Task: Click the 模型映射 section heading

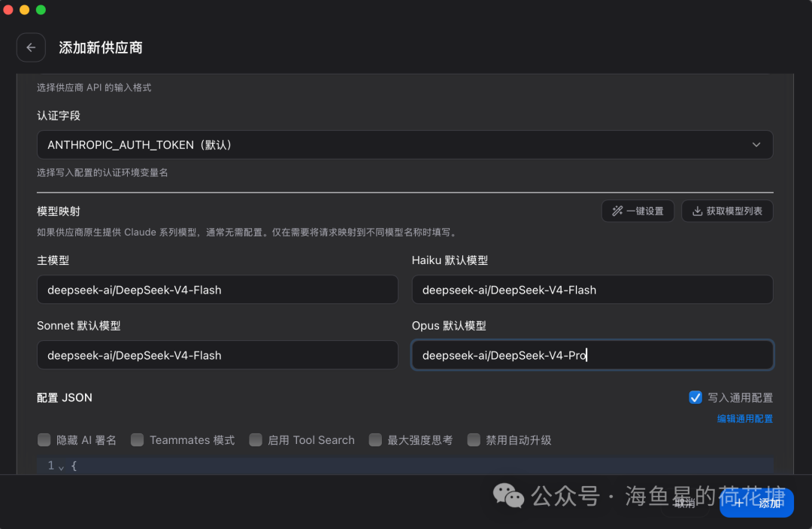Action: point(59,211)
